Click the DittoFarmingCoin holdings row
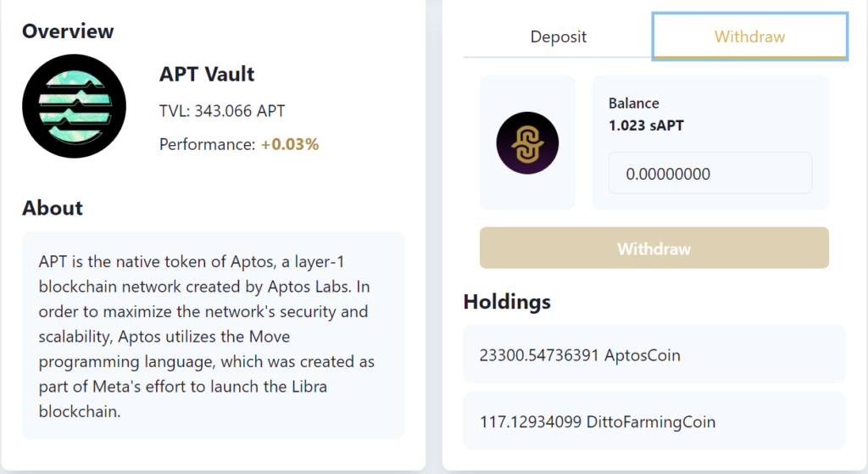The width and height of the screenshot is (868, 474). click(x=654, y=421)
